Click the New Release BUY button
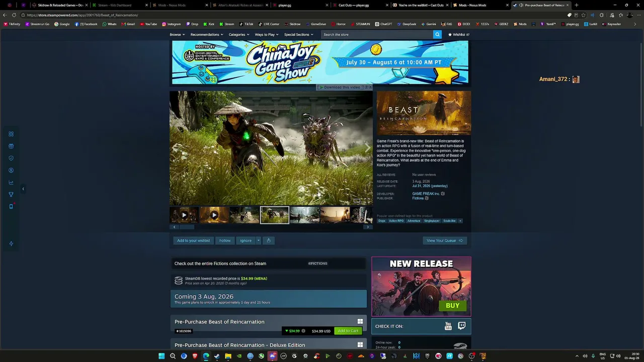 click(x=452, y=306)
